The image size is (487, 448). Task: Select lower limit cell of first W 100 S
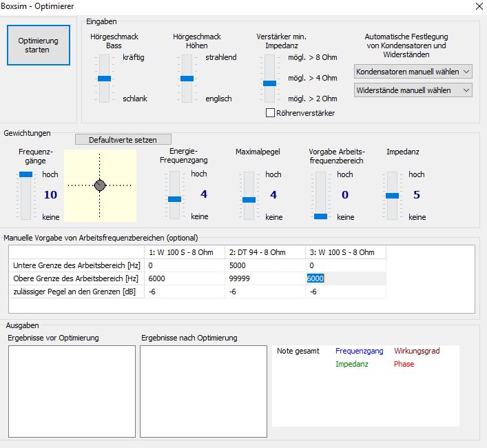click(185, 265)
